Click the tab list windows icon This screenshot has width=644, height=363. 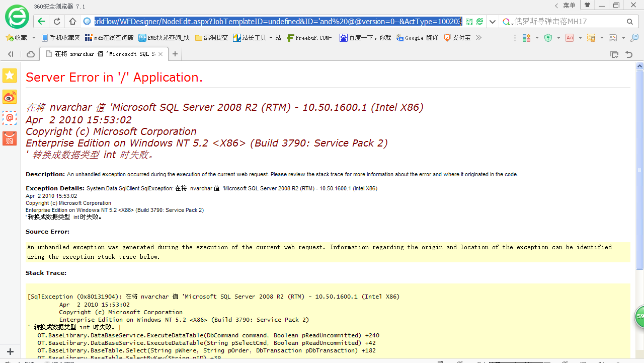[614, 54]
